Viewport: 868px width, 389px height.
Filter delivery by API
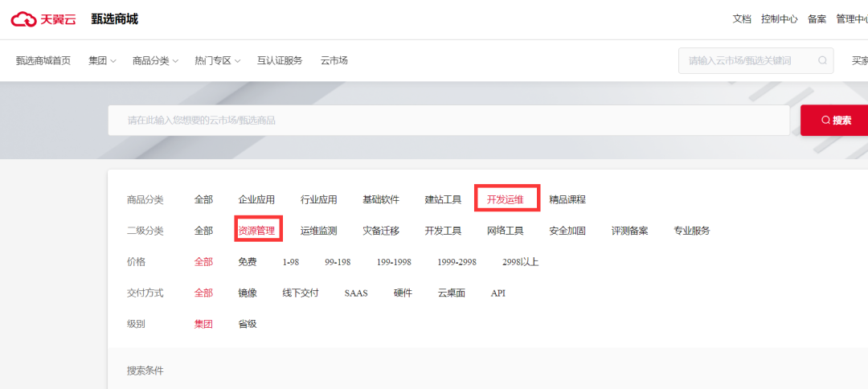click(x=498, y=293)
